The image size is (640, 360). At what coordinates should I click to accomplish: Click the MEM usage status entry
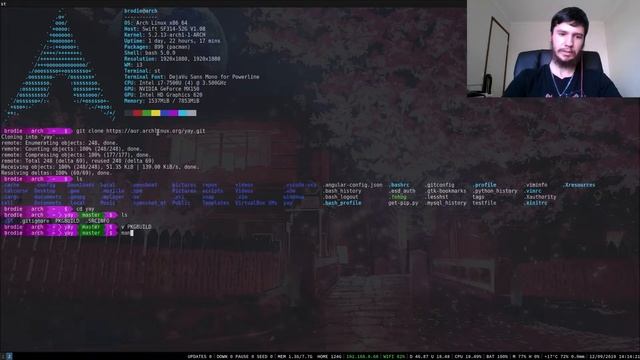pos(294,356)
